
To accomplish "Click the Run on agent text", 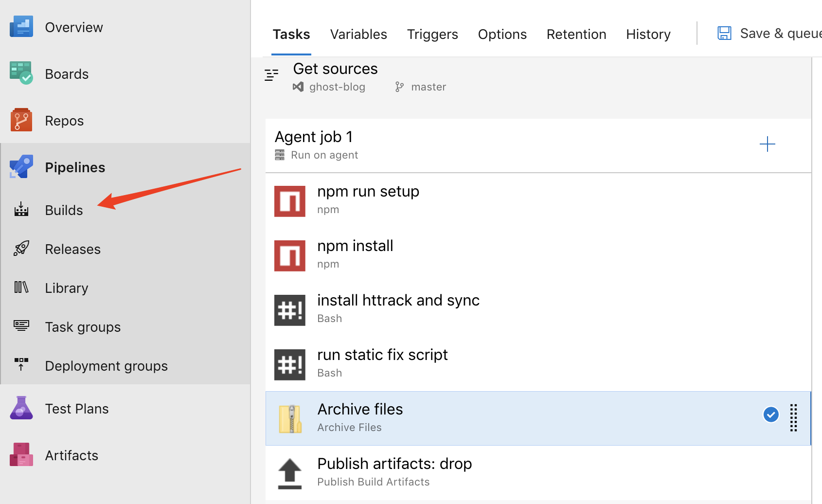I will click(x=324, y=155).
